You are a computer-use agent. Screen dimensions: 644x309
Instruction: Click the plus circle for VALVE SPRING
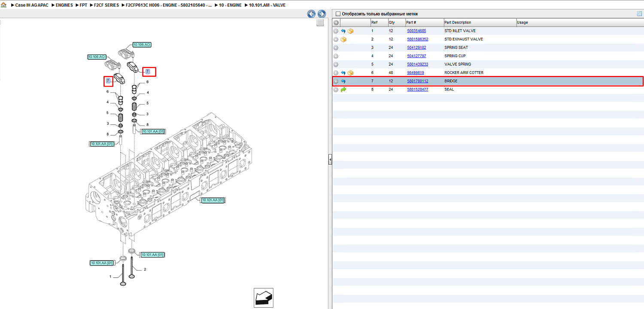pyautogui.click(x=336, y=64)
